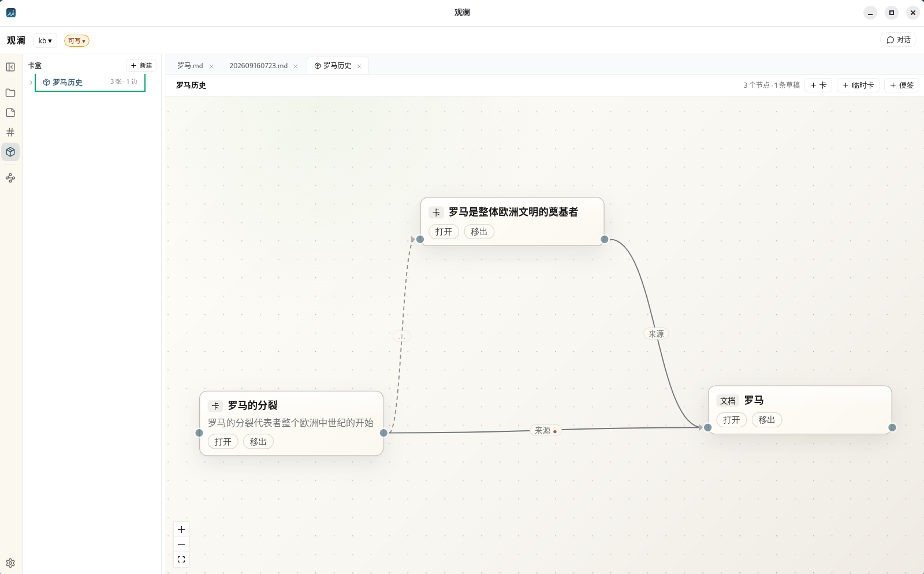Open the 可写 mode dropdown
This screenshot has height=574, width=924.
(x=77, y=41)
